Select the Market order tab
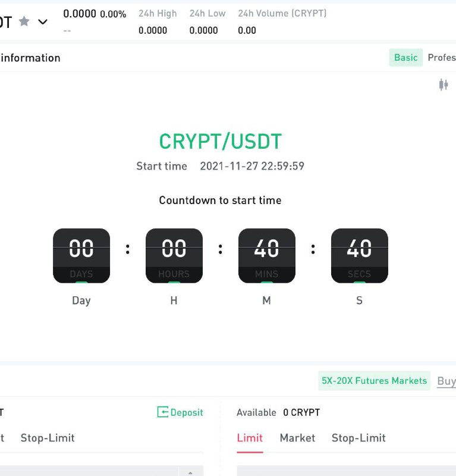This screenshot has height=476, width=456. [297, 438]
